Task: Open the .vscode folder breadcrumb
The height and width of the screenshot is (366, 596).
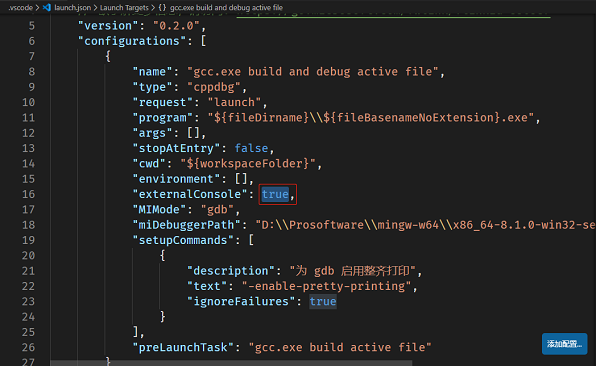Action: click(x=21, y=8)
